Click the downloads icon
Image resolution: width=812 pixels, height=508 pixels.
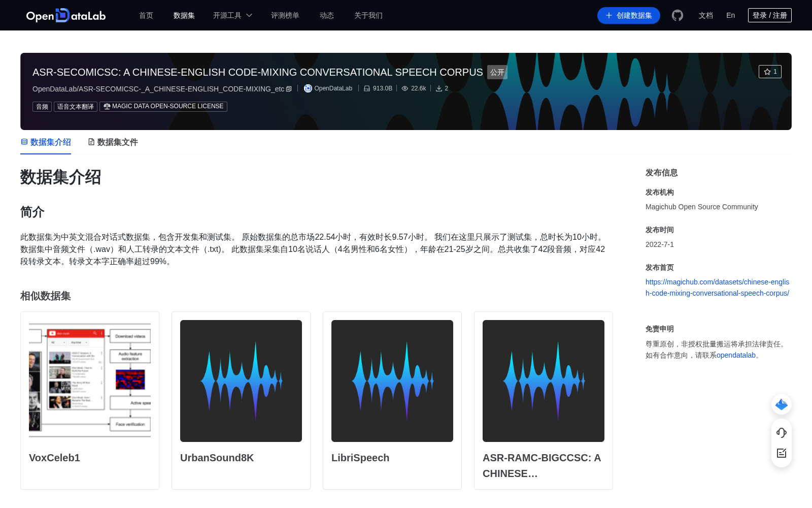coord(439,88)
